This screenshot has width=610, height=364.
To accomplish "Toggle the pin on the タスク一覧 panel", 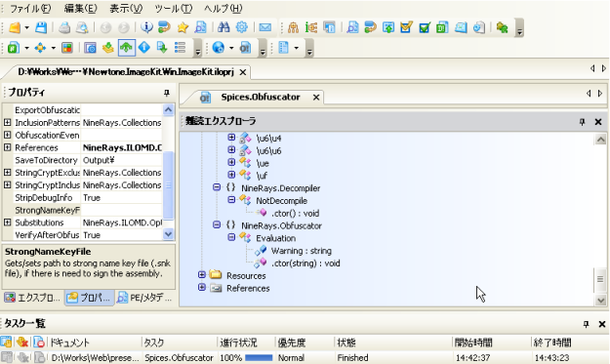I will 587,324.
